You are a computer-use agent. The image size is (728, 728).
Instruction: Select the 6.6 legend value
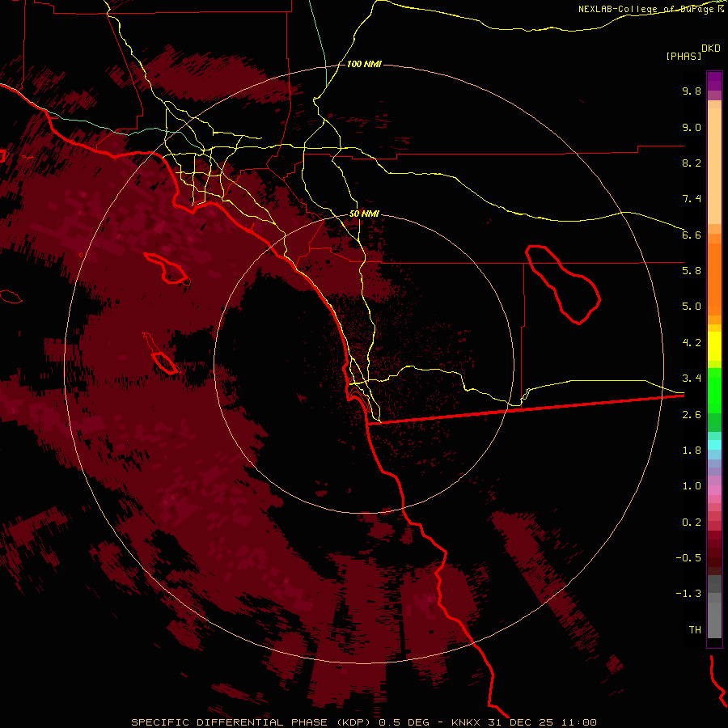pyautogui.click(x=692, y=235)
